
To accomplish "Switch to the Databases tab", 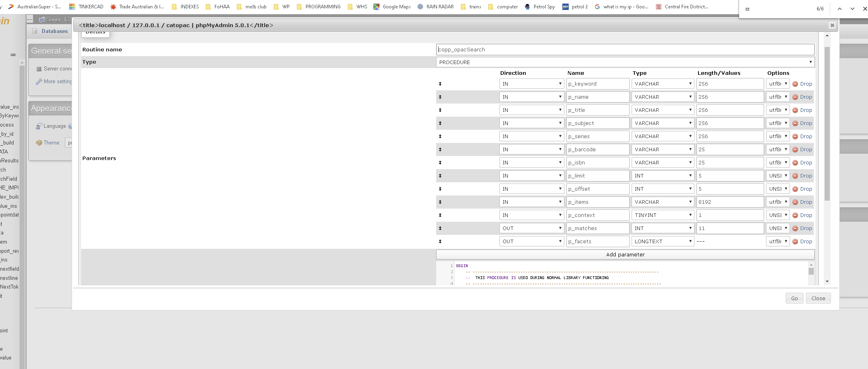I will click(x=55, y=31).
